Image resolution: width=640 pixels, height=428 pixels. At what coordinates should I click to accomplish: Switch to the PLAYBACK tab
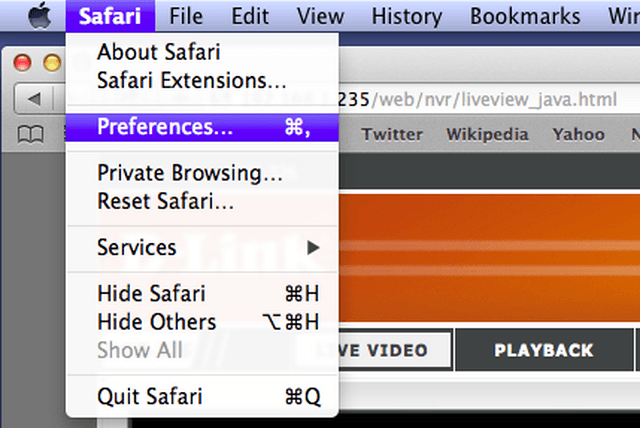pyautogui.click(x=544, y=350)
